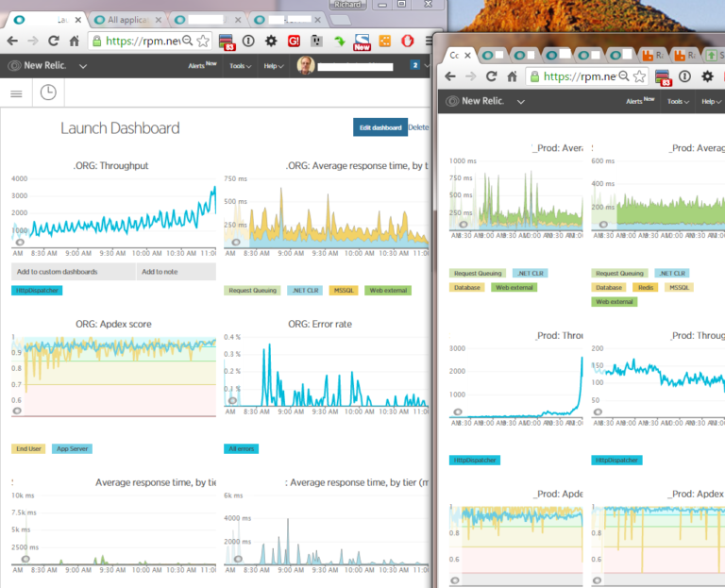Open the Help dropdown in right window
Viewport: 725px width, 588px height.
[x=711, y=101]
